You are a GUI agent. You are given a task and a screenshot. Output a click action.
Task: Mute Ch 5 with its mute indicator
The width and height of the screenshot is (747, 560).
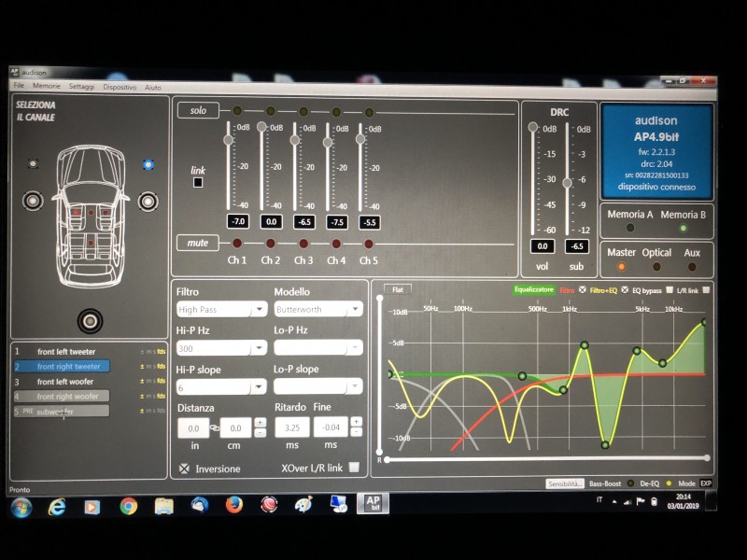click(368, 245)
